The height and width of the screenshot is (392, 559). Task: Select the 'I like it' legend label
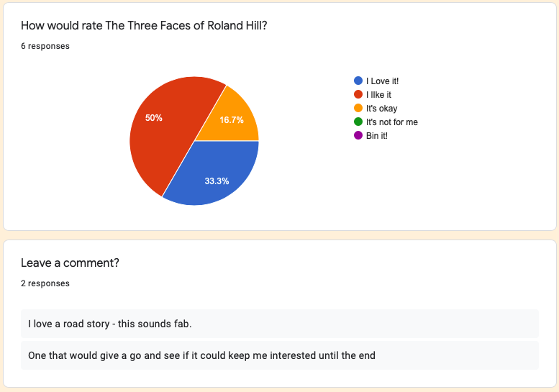[x=378, y=95]
